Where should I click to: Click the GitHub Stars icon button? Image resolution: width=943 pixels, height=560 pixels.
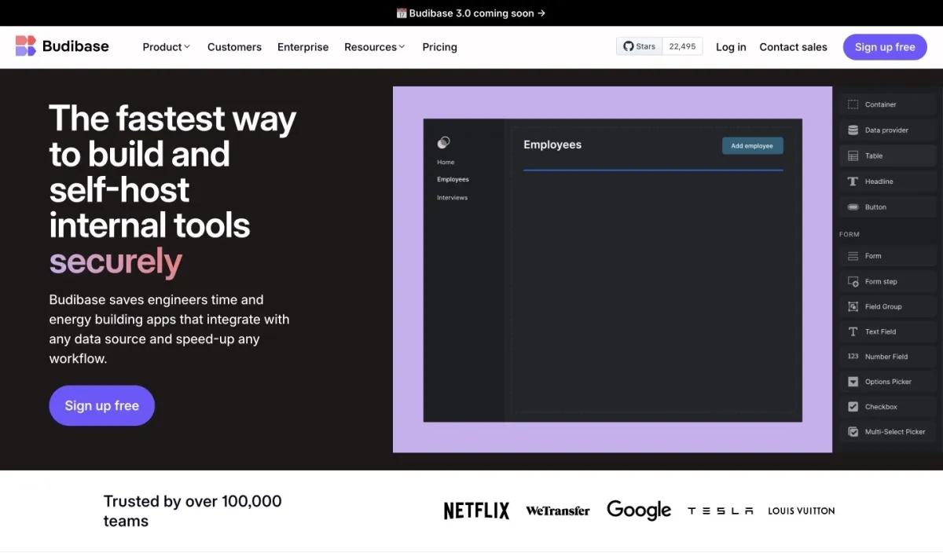point(639,46)
